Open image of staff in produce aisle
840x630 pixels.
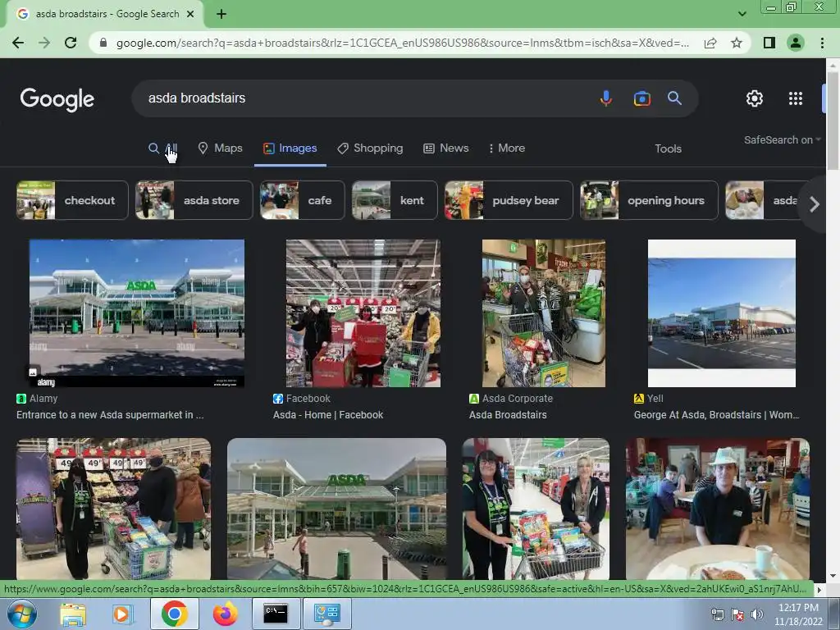click(x=113, y=509)
